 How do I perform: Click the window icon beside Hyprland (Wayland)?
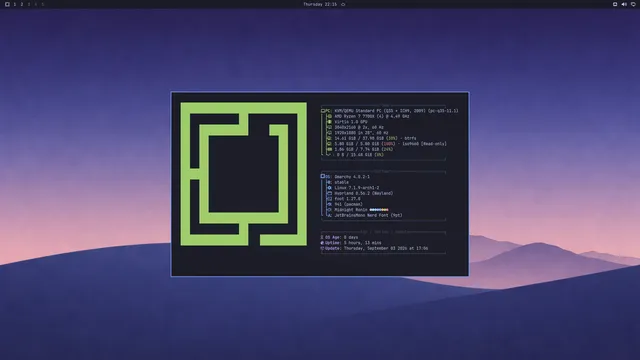[x=329, y=193]
